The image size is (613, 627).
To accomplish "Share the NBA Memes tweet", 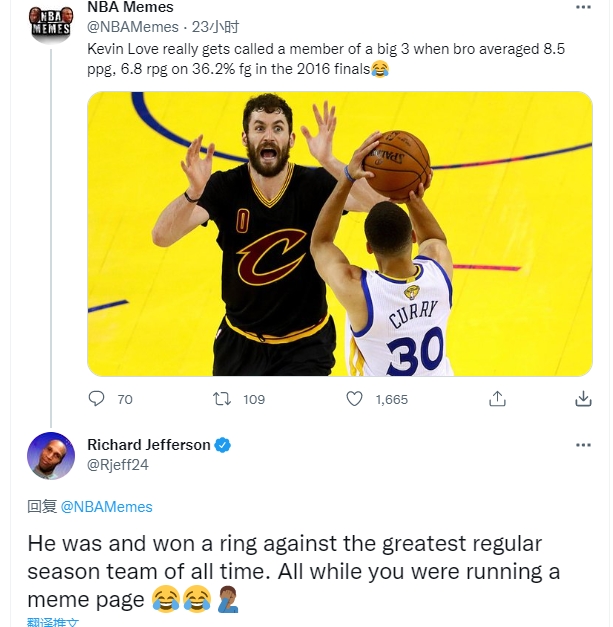I will (497, 399).
